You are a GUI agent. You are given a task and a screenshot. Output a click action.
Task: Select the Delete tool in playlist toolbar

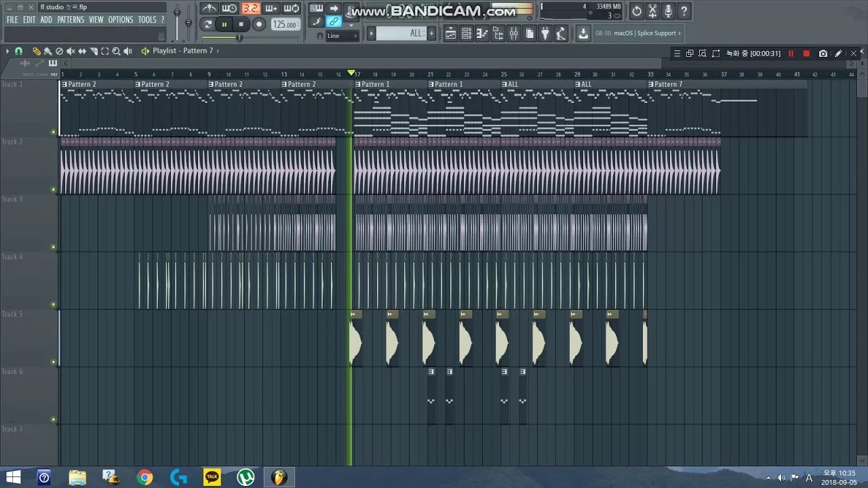(x=59, y=52)
